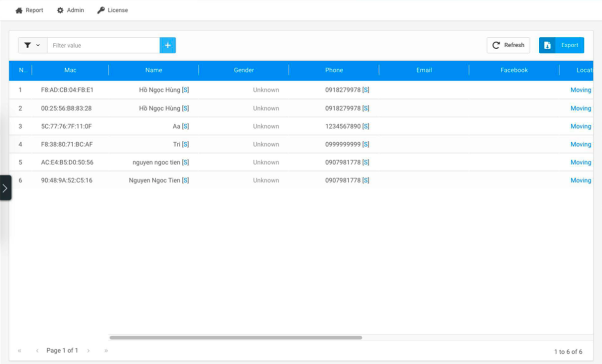The height and width of the screenshot is (364, 602).
Task: Go to the next page
Action: pyautogui.click(x=88, y=351)
